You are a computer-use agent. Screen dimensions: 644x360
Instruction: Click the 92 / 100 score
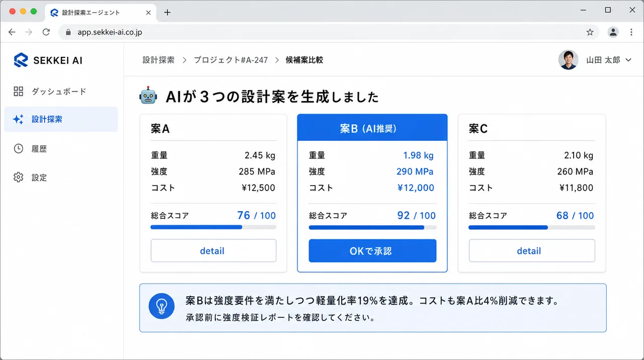(x=417, y=215)
